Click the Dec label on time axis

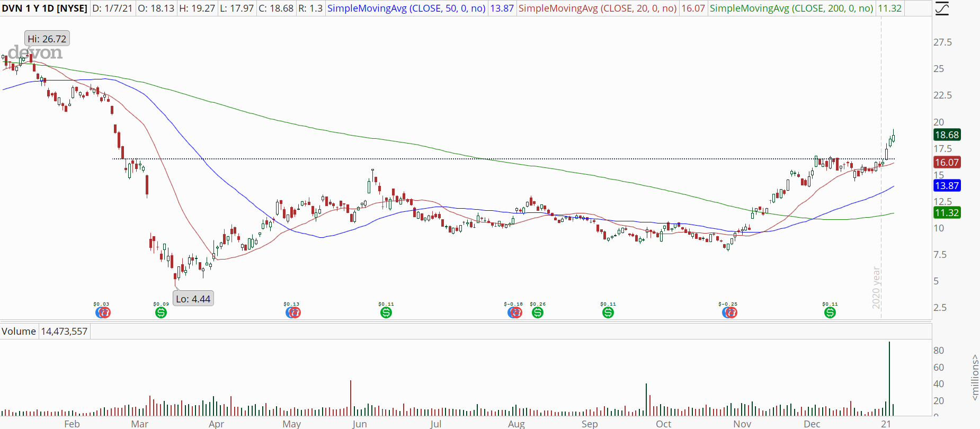point(812,424)
